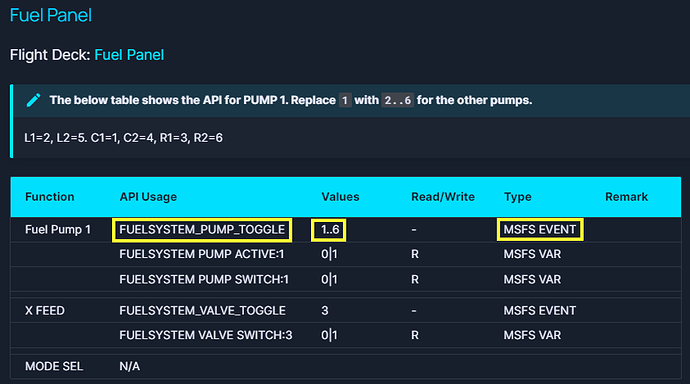Follow the Flight Deck Fuel Panel link
The height and width of the screenshot is (384, 690).
click(129, 55)
